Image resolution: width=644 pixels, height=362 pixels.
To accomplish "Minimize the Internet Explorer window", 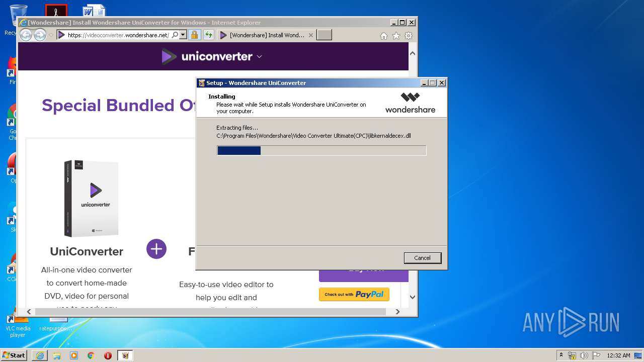I will (394, 23).
